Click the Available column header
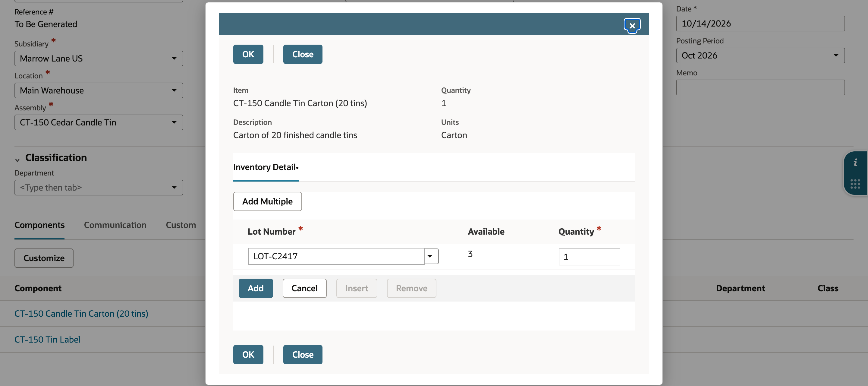Screen dimensions: 868x386 pos(486,232)
